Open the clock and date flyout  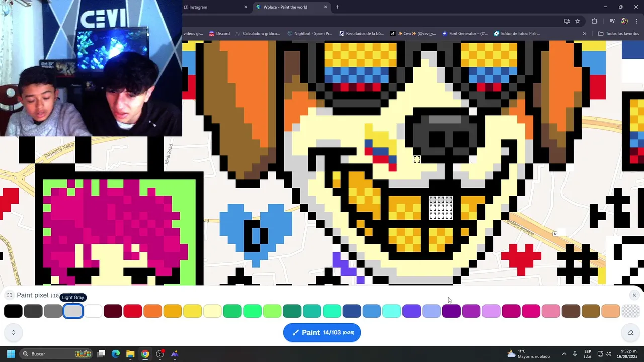[626, 354]
